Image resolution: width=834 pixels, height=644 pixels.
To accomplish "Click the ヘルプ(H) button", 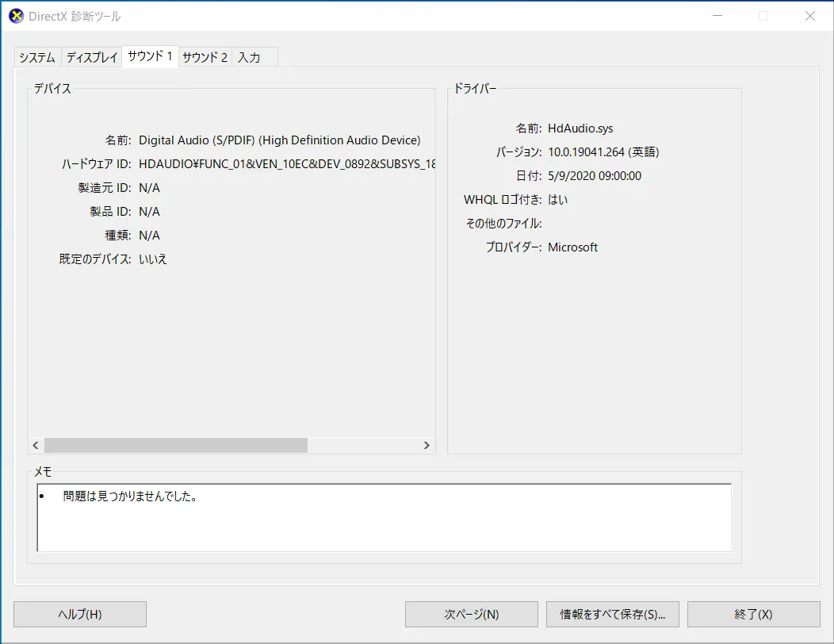I will pyautogui.click(x=80, y=614).
